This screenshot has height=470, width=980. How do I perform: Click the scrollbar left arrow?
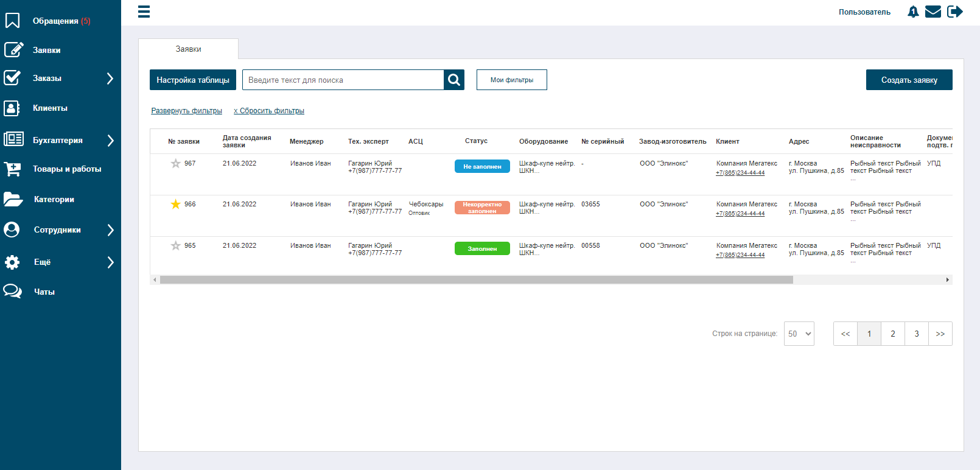tap(155, 280)
